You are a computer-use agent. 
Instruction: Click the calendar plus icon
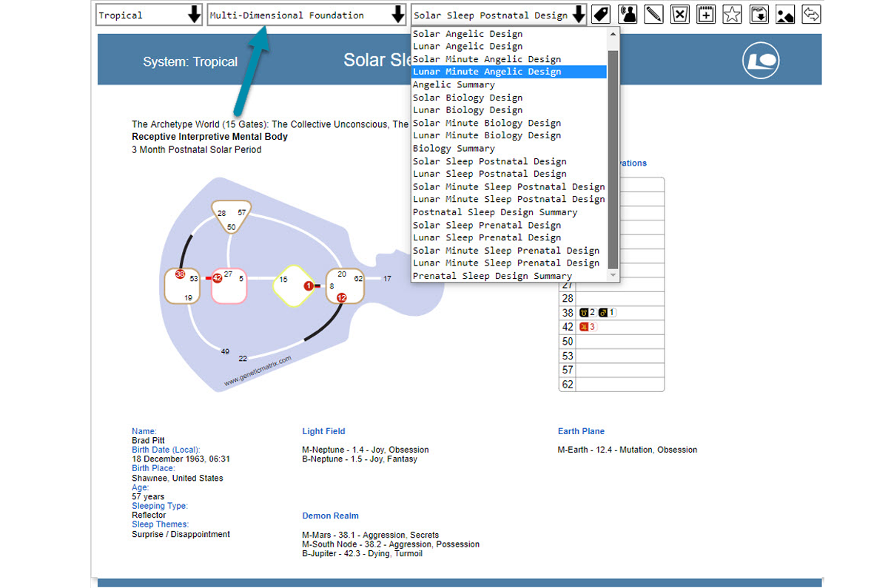click(x=706, y=14)
